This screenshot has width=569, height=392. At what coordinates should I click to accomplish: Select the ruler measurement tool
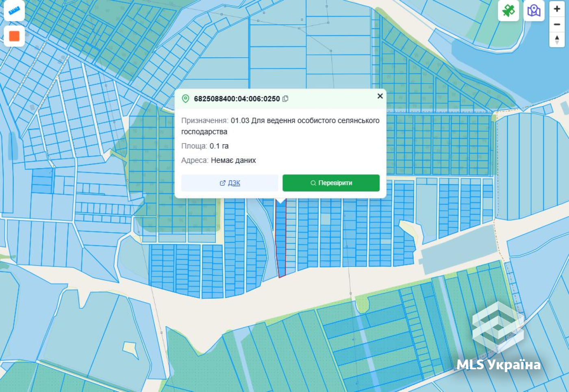[x=14, y=10]
